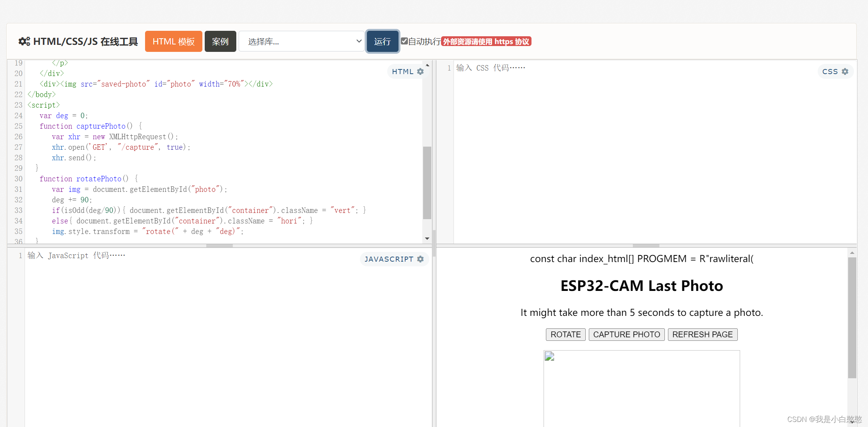
Task: Click the "vert" string on line 33
Action: 342,210
